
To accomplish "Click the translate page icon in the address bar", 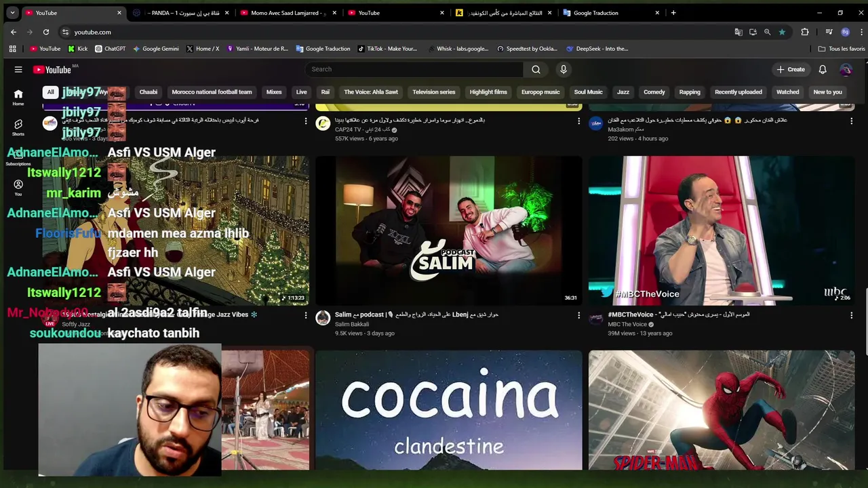I will click(x=738, y=32).
